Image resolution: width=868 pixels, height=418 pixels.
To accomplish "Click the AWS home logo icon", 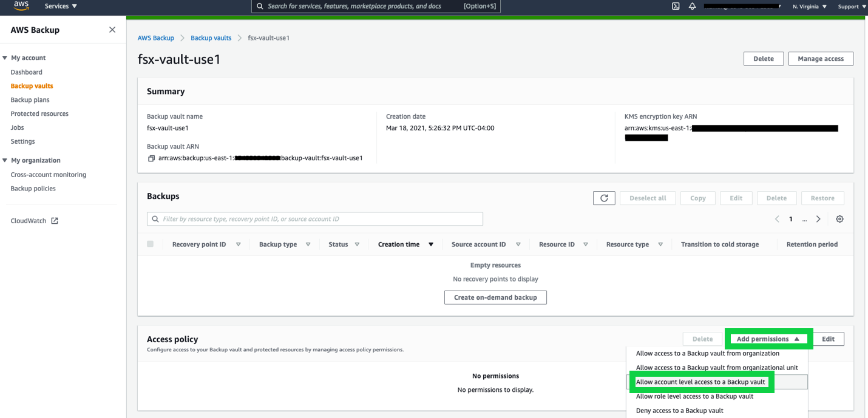I will [x=19, y=7].
